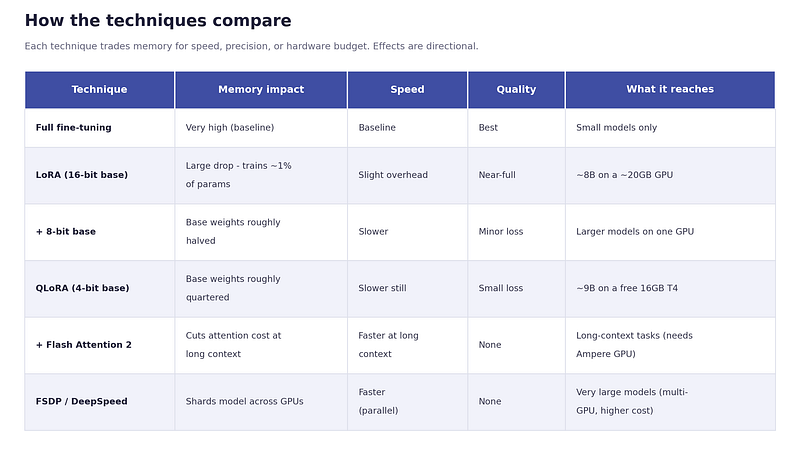
Task: Click the Slight overhead speed cell
Action: point(393,175)
